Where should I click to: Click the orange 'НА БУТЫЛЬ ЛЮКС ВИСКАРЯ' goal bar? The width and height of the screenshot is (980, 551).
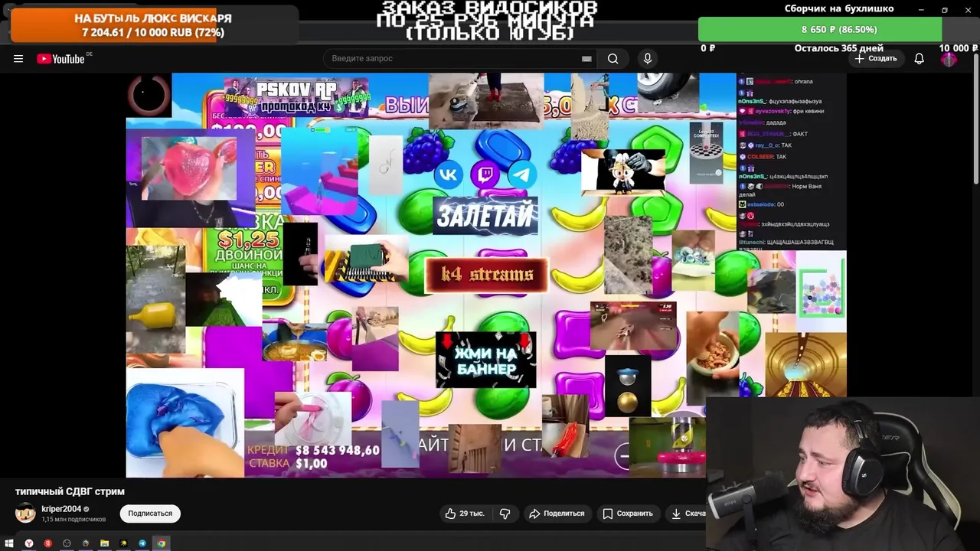pos(115,24)
